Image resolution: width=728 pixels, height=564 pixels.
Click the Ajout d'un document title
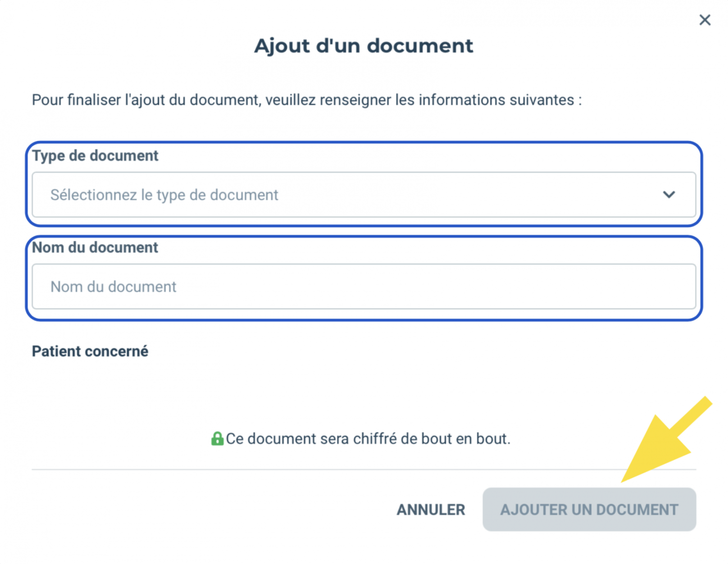click(x=364, y=45)
